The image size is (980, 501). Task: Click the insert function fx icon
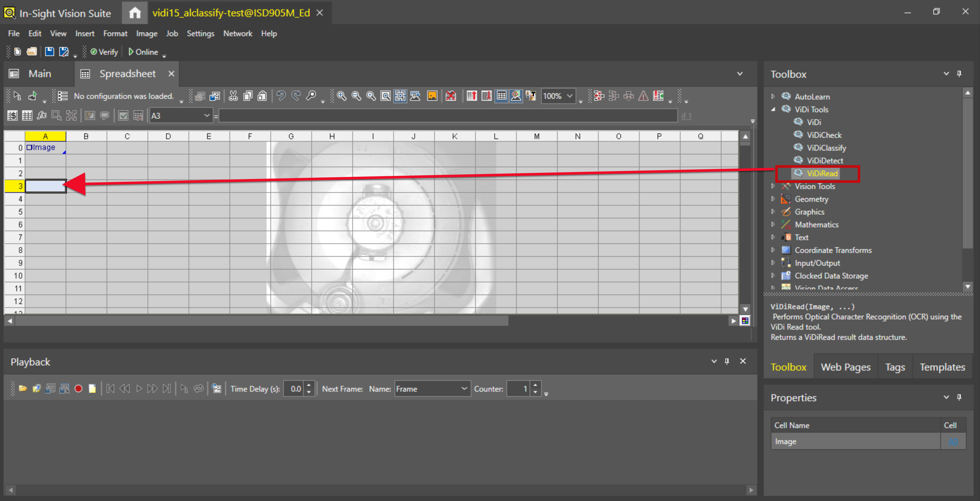coord(41,116)
